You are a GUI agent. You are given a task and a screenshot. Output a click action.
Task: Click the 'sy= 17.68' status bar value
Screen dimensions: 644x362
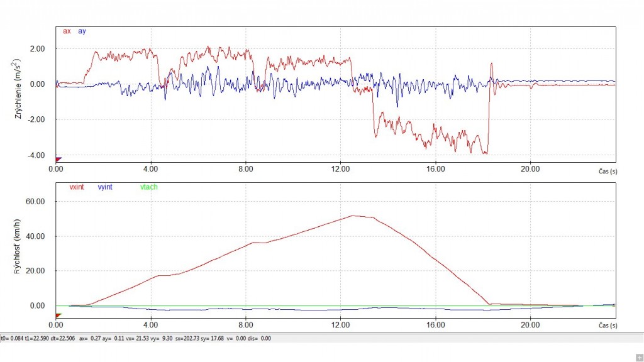(213, 339)
